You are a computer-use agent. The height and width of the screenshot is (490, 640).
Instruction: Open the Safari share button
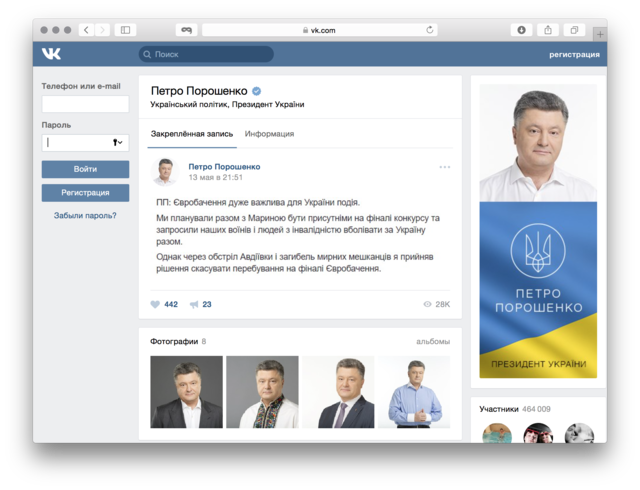pos(548,30)
